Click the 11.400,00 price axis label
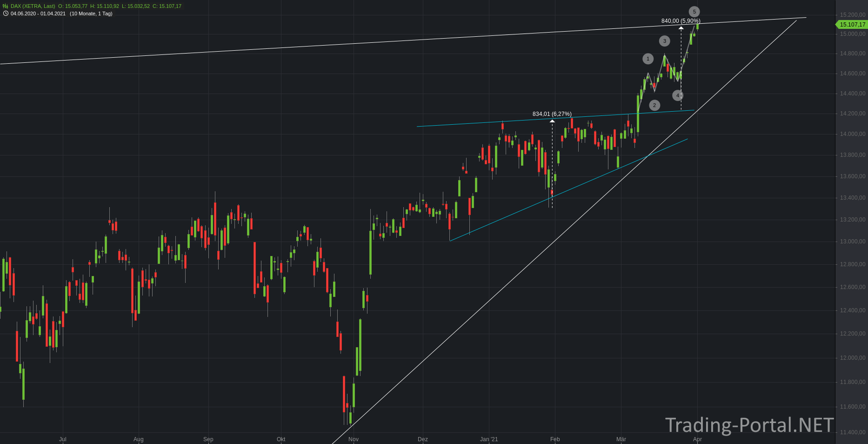 (853, 432)
